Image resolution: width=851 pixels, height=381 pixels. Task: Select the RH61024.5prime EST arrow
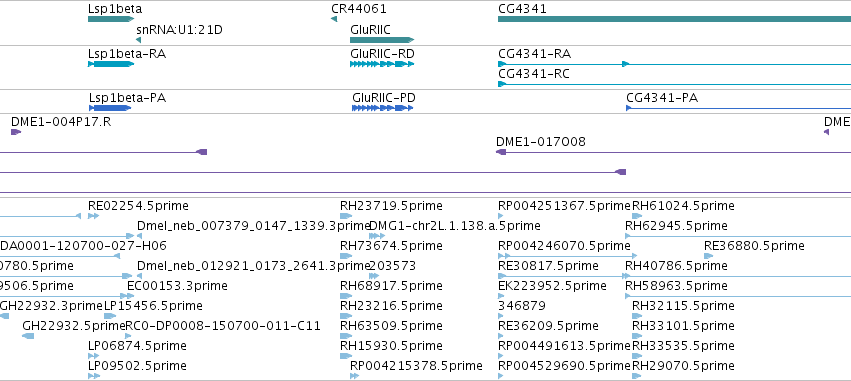(637, 216)
